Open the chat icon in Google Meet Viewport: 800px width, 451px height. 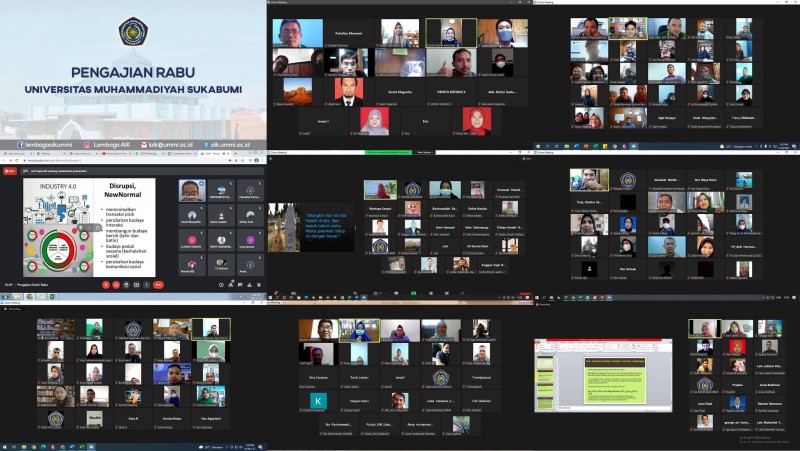tap(239, 284)
